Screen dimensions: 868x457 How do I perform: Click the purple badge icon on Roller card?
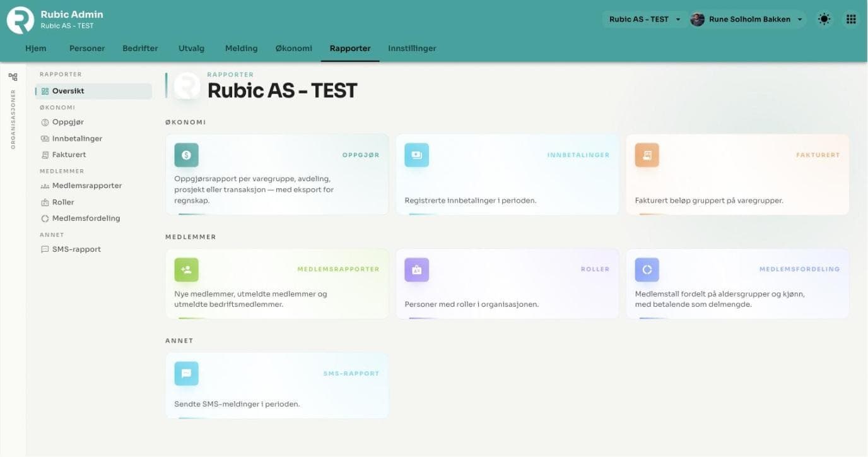click(x=417, y=270)
